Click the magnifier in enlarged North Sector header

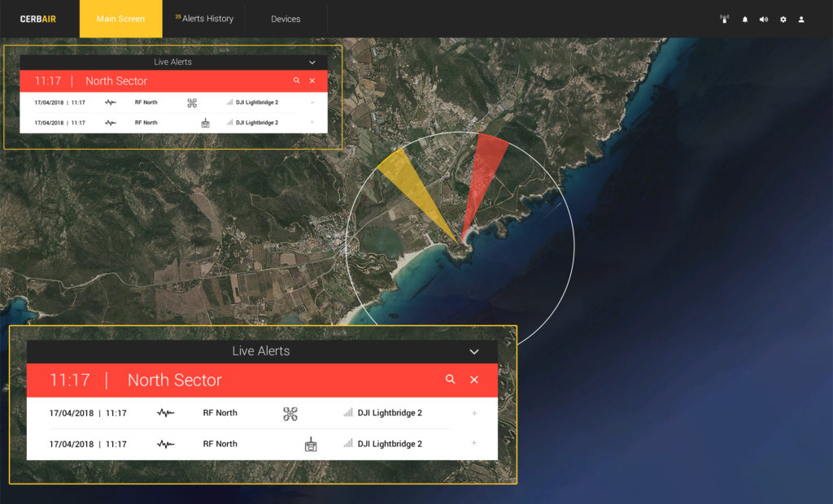pos(451,379)
